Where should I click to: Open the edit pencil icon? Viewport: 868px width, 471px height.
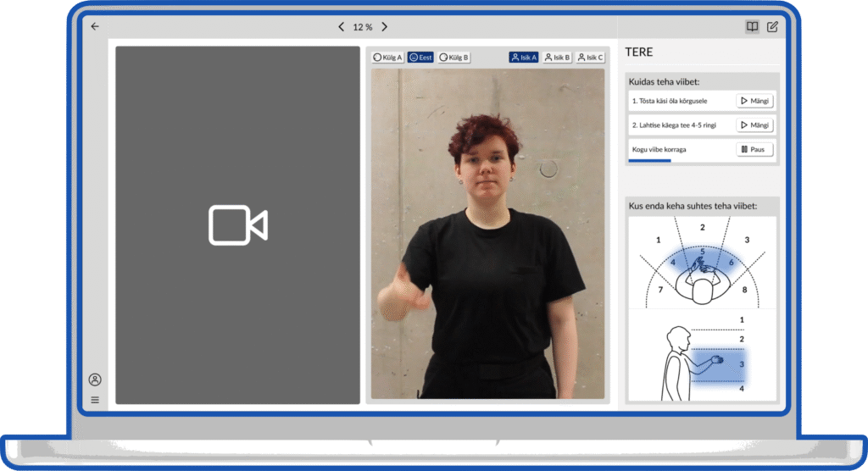772,27
